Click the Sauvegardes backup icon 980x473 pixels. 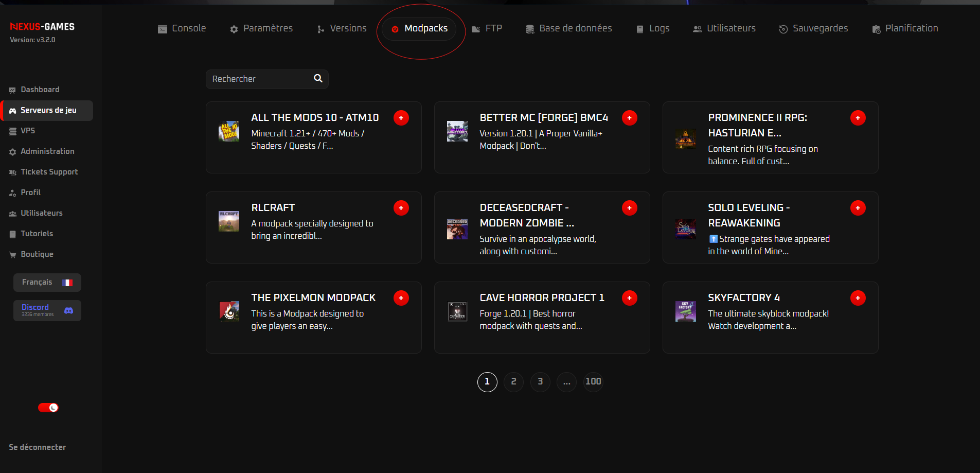click(x=783, y=29)
